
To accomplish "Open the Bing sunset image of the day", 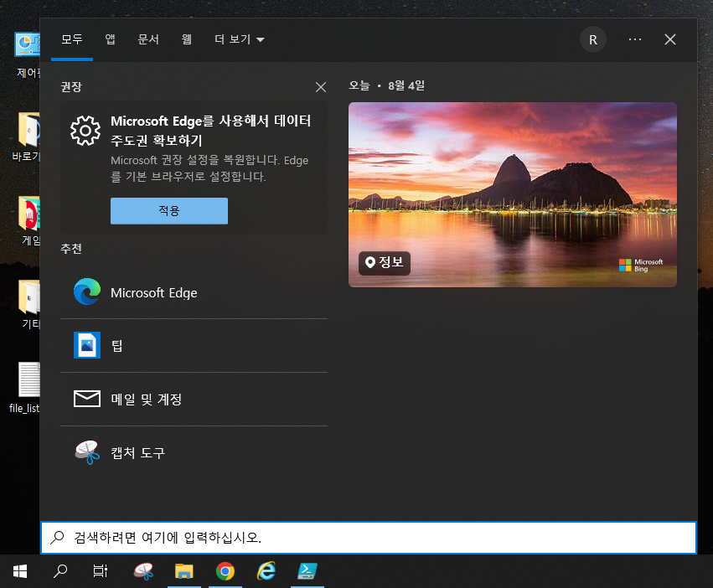I will [513, 194].
